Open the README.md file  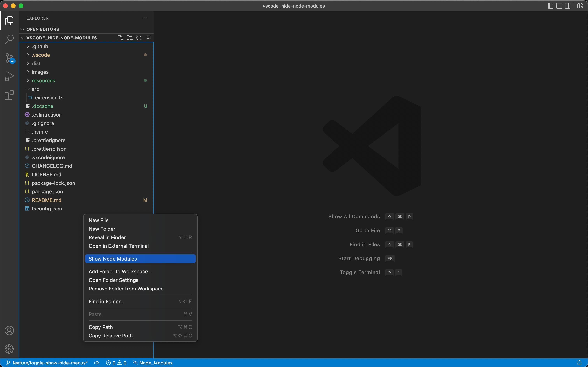click(46, 200)
